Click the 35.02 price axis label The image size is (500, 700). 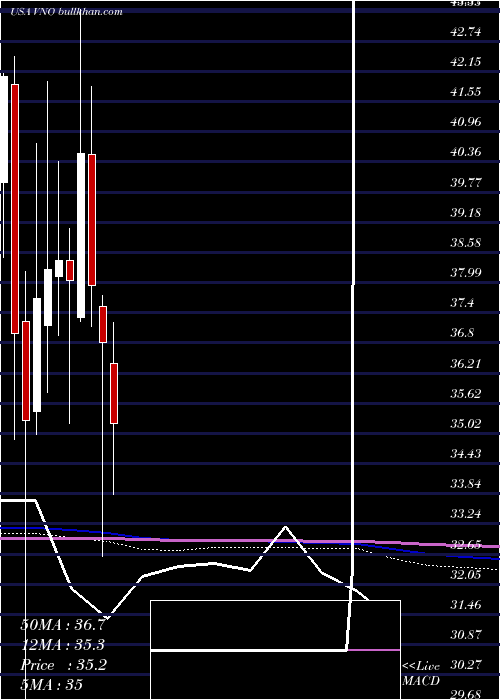[x=466, y=424]
